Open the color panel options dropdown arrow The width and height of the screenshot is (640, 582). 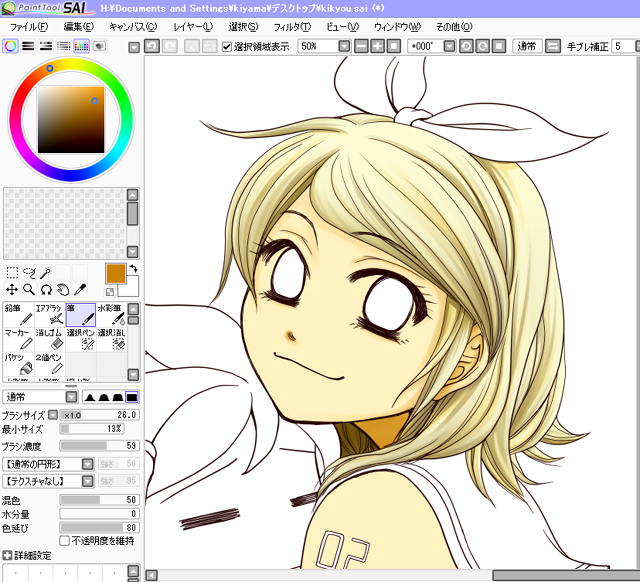coord(133,48)
